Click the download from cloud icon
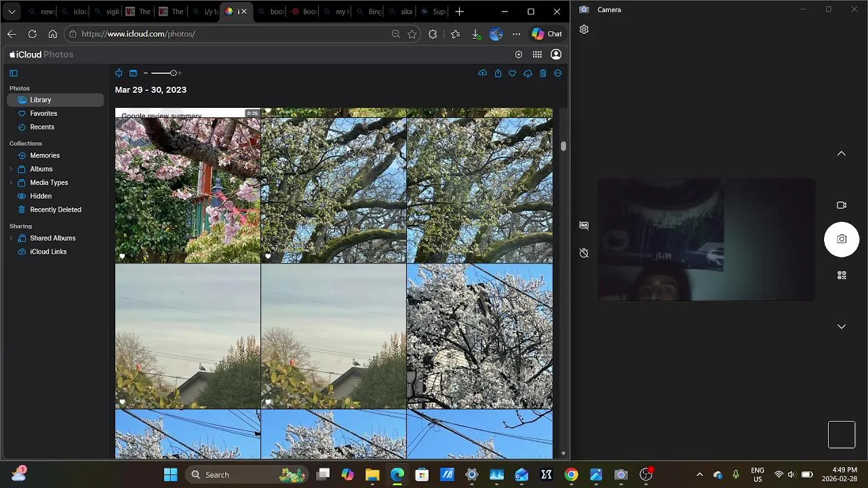The image size is (868, 488). 528,73
